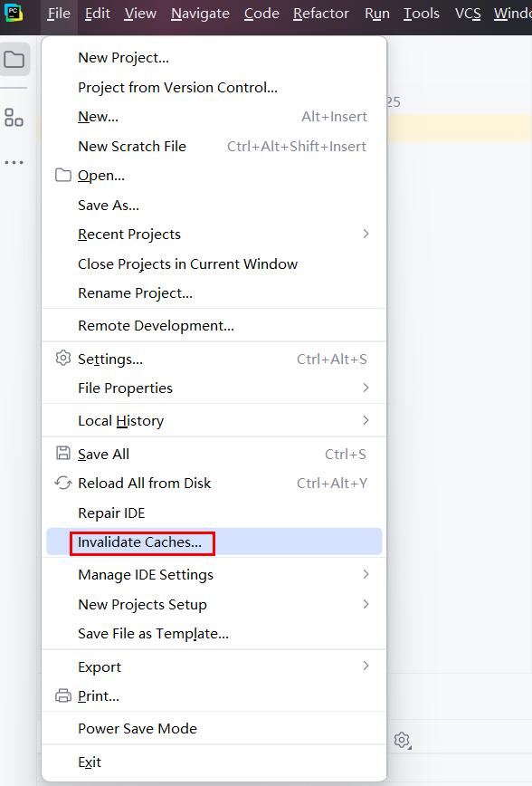Screen dimensions: 532x786
Task: Click the Settings gear icon in the menu
Action: 63,359
